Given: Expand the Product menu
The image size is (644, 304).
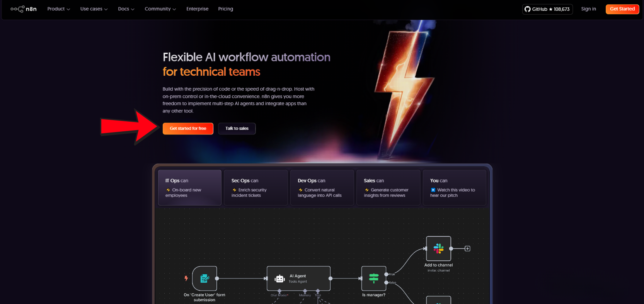Looking at the screenshot, I should pyautogui.click(x=59, y=9).
